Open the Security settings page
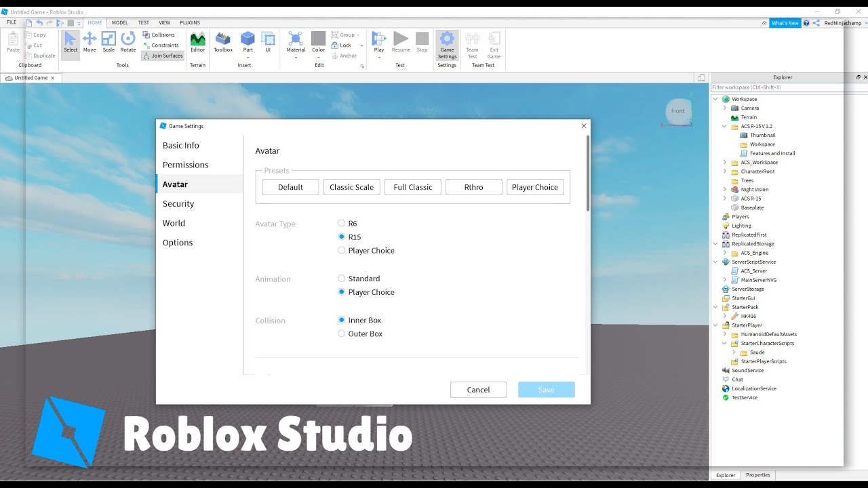868x488 pixels. [178, 203]
